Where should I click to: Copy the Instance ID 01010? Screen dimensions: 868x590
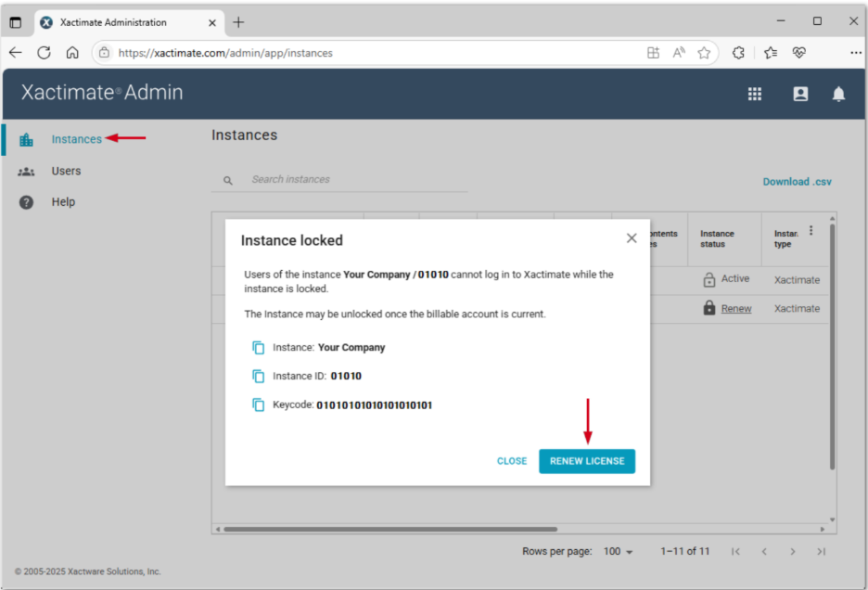tap(258, 376)
